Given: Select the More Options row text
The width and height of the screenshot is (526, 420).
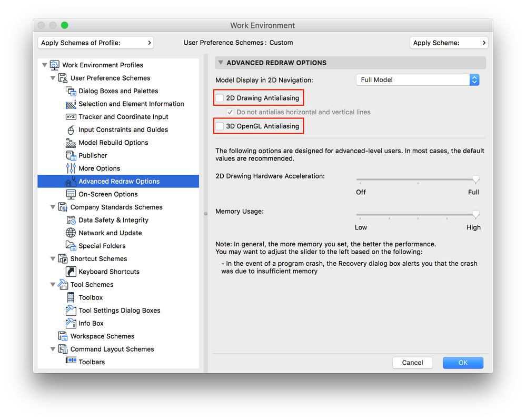Looking at the screenshot, I should tap(100, 168).
